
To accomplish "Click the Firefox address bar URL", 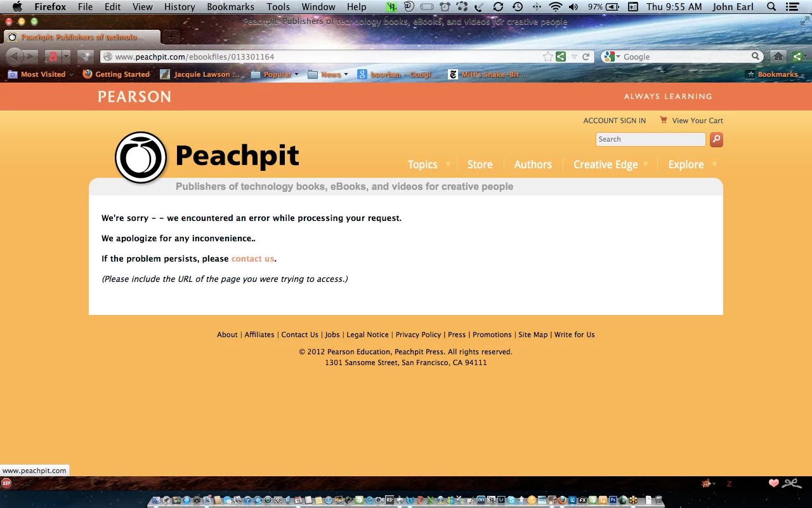I will (195, 57).
